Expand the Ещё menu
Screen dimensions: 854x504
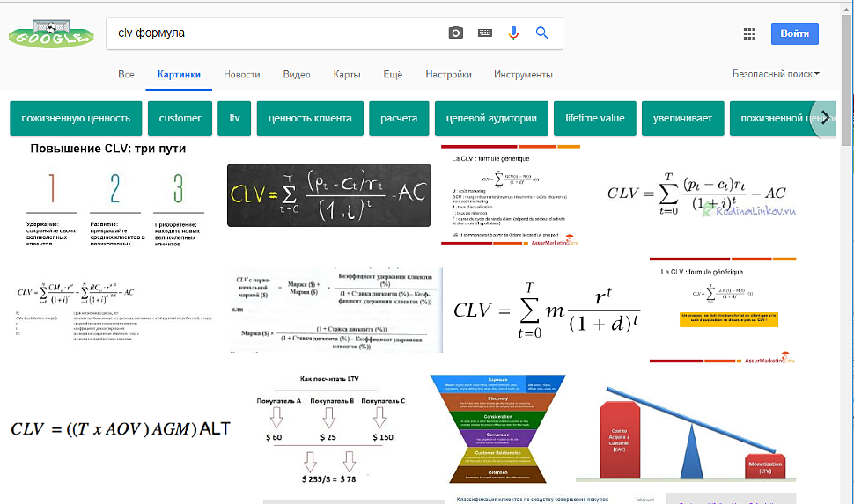(393, 75)
